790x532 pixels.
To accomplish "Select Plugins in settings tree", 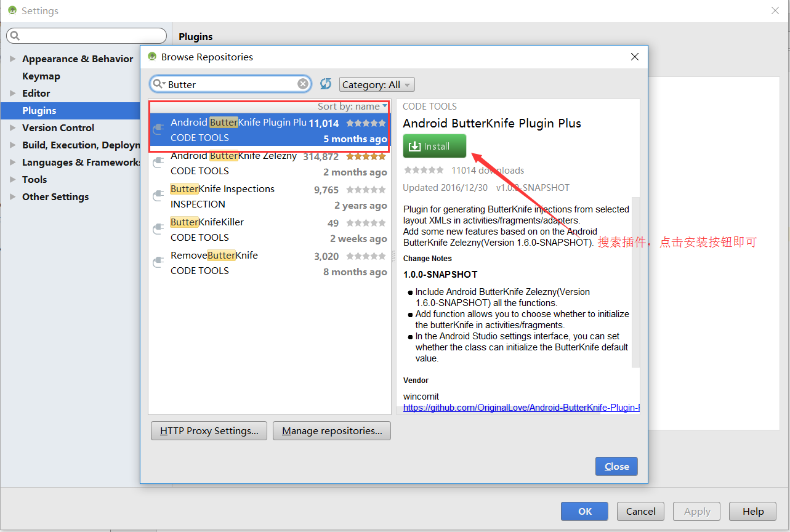I will pos(70,111).
